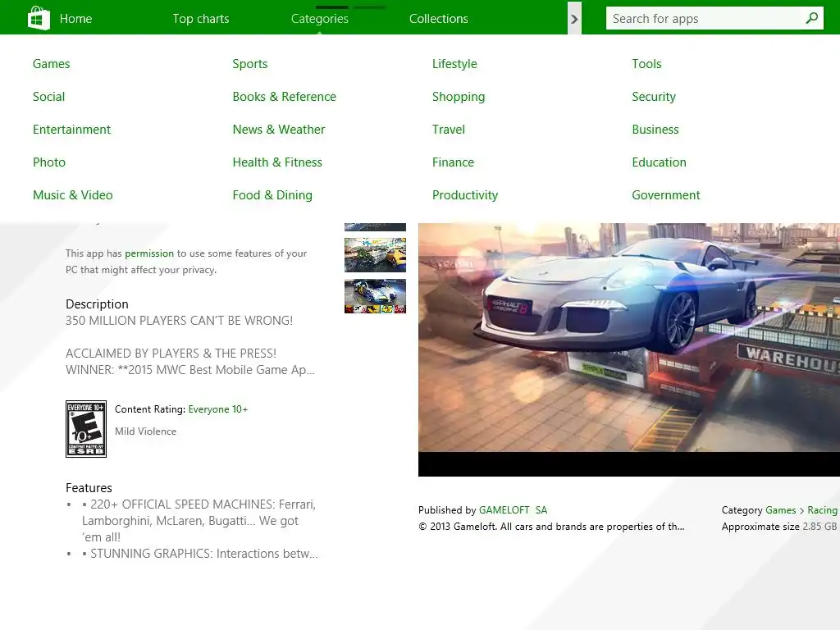The image size is (840, 630).
Task: Click the 'WINNER: **2015 MWC Best Mobile Game' line
Action: 190,370
